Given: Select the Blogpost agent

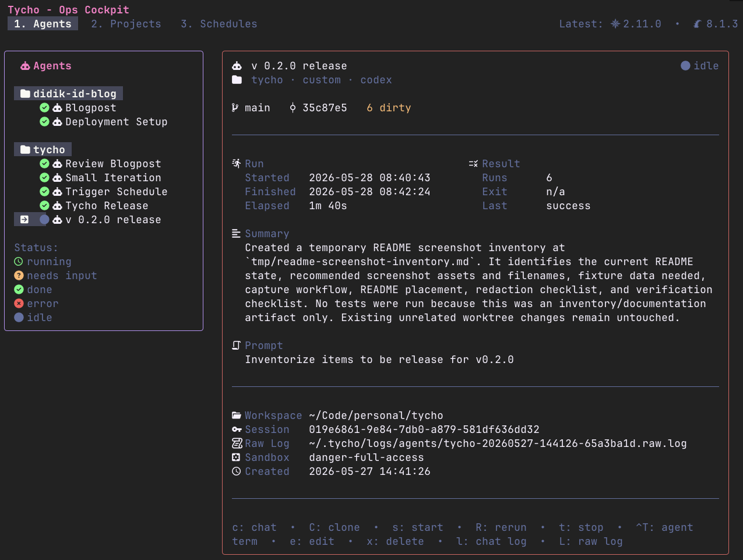Looking at the screenshot, I should pyautogui.click(x=91, y=108).
